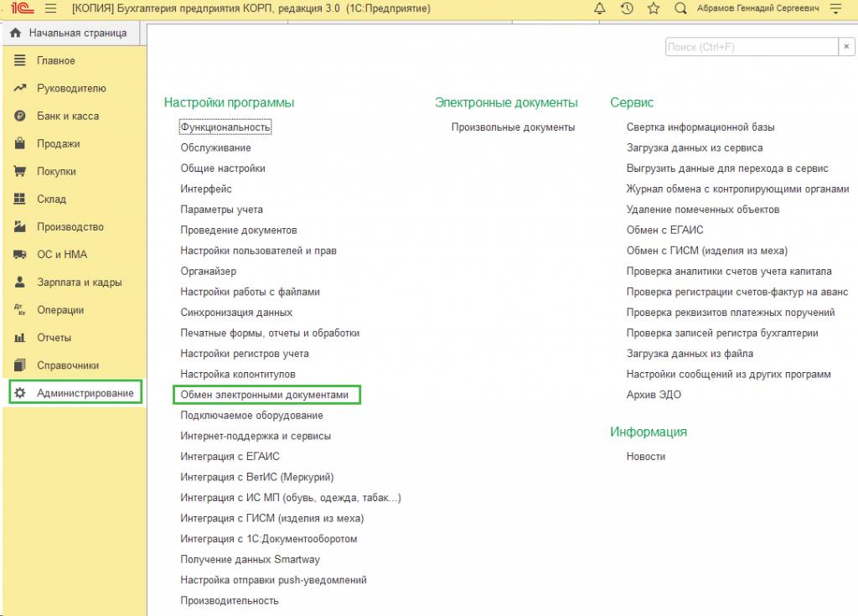Click the hamburger sections menu icon

51,8
